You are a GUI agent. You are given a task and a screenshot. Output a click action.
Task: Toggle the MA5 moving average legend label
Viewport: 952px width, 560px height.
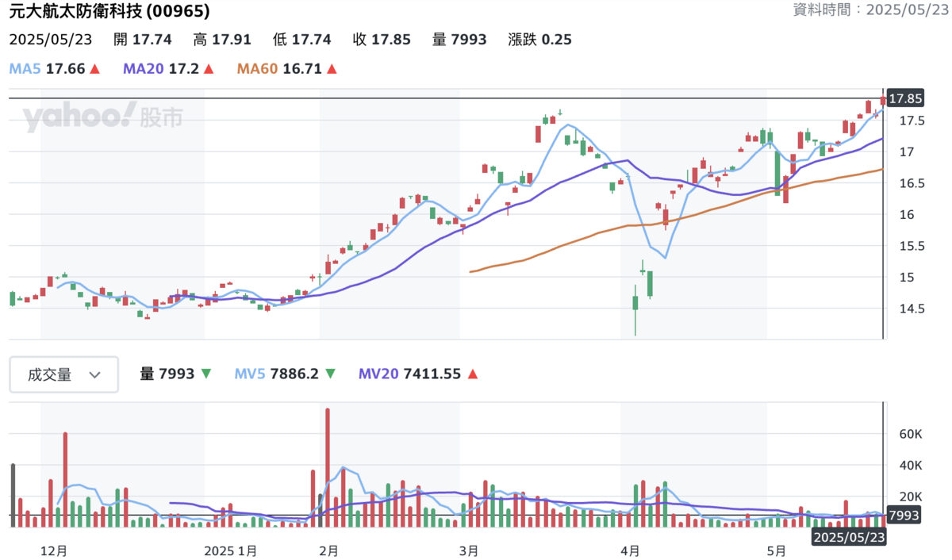(25, 69)
